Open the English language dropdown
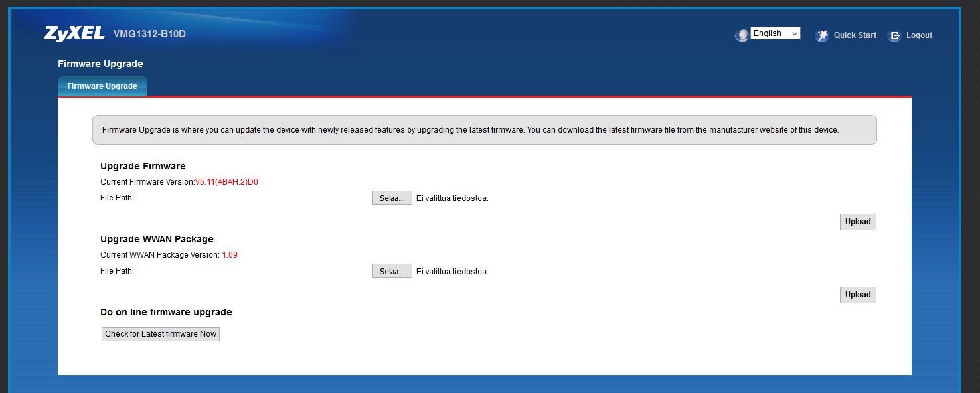Viewport: 980px width, 393px height. click(x=775, y=33)
